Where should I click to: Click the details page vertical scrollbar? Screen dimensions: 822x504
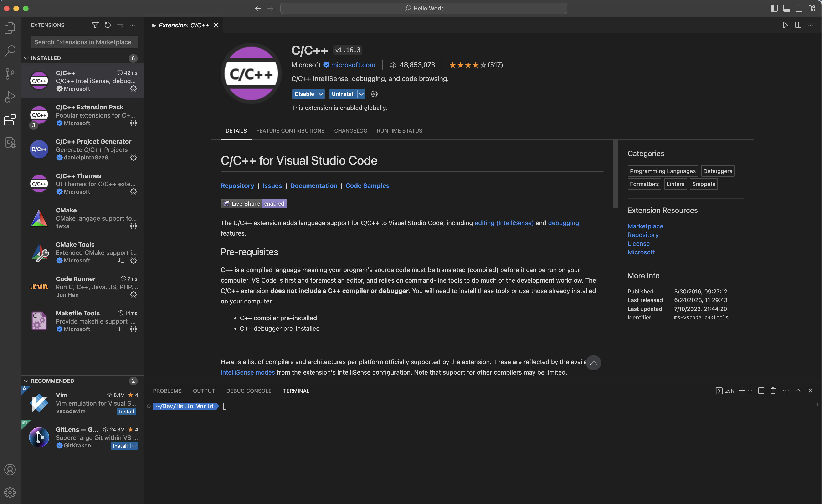pos(616,174)
